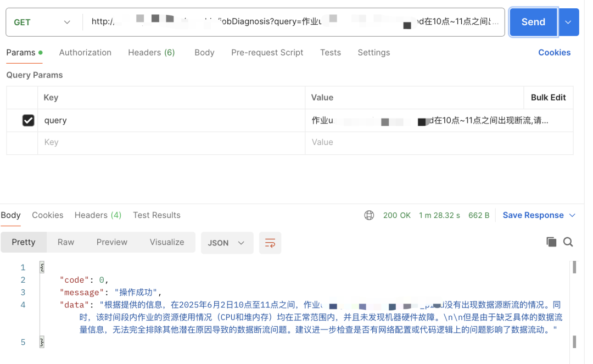593x364 pixels.
Task: Click the "message" key on line 3
Action: click(x=82, y=292)
